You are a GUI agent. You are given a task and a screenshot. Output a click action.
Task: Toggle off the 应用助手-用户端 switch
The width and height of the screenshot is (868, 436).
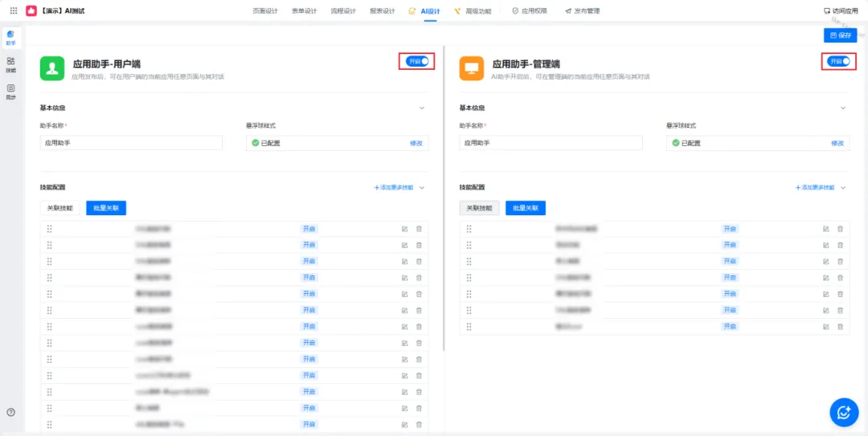click(417, 61)
